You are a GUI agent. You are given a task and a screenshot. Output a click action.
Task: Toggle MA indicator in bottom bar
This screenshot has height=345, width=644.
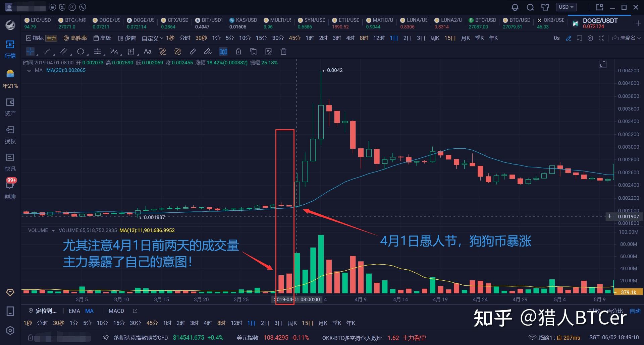point(89,311)
